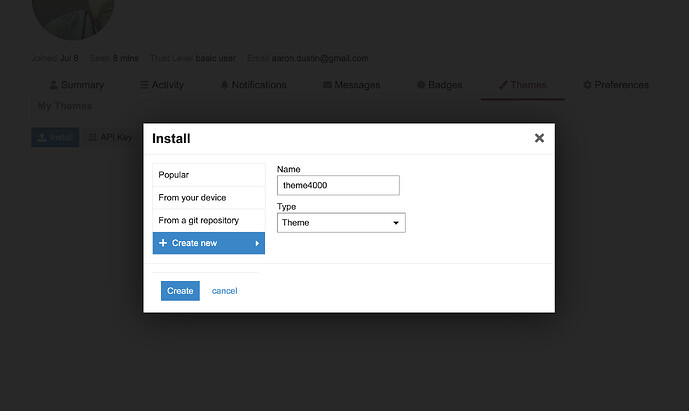
Task: Click the blue Create button
Action: [180, 291]
